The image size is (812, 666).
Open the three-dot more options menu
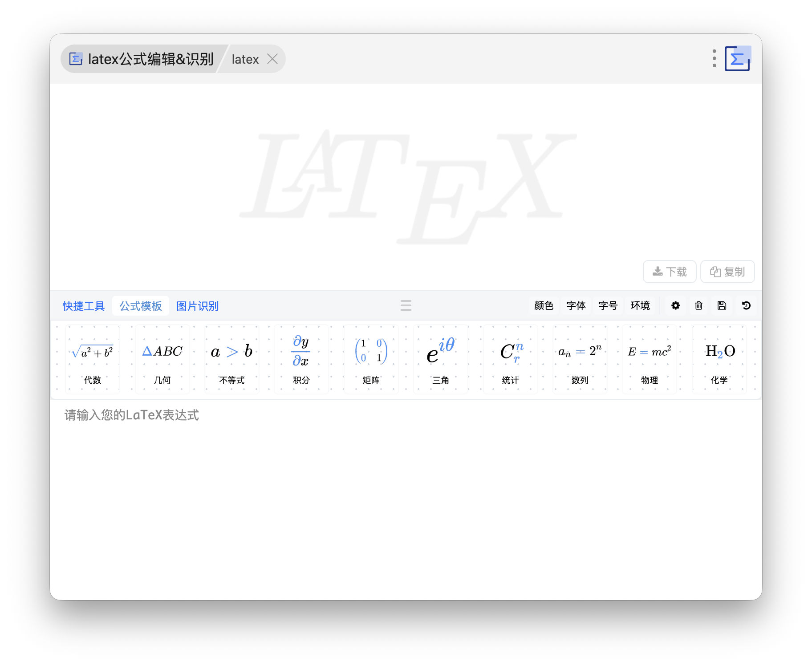714,59
